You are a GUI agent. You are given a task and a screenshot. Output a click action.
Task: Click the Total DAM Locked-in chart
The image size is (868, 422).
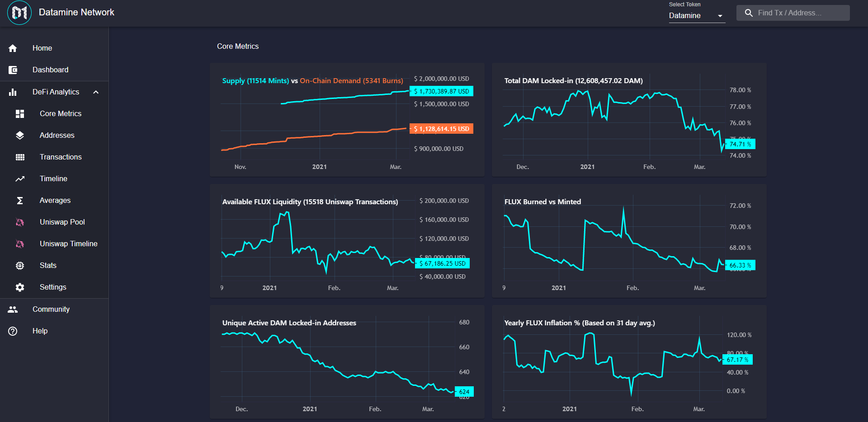[629, 120]
